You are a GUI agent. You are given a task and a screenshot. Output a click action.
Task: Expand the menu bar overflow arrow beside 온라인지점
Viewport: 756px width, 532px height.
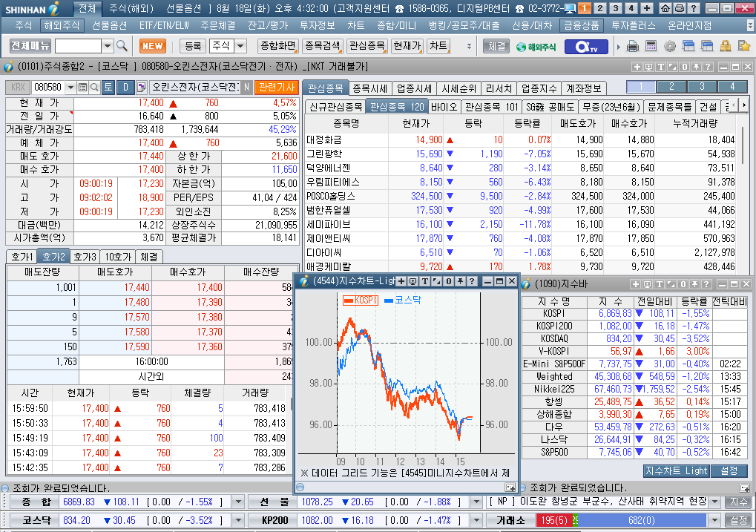[750, 25]
